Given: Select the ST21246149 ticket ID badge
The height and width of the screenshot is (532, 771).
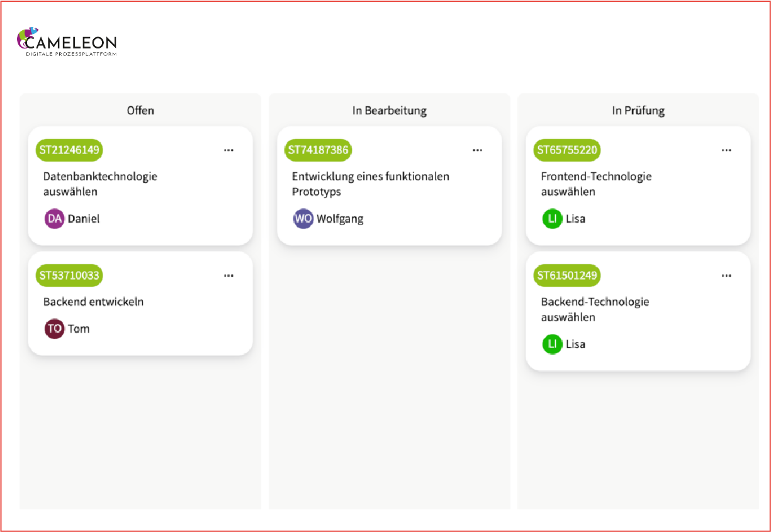Looking at the screenshot, I should 69,150.
